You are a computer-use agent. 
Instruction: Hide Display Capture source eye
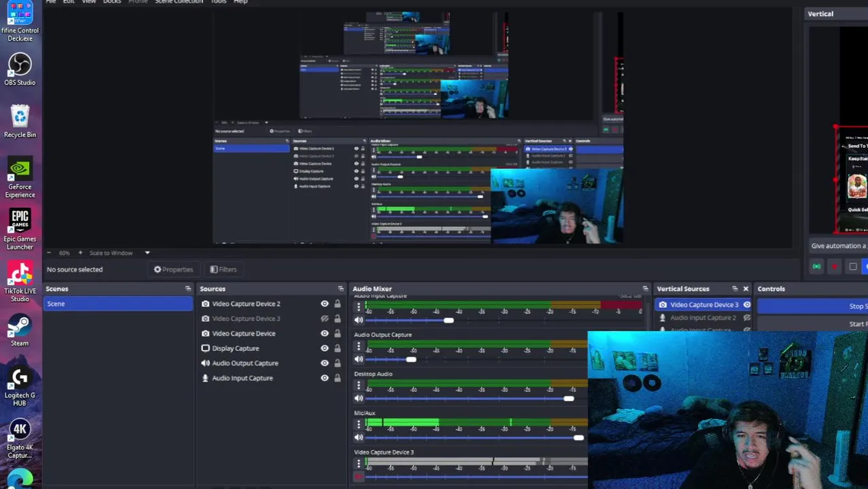click(x=325, y=348)
